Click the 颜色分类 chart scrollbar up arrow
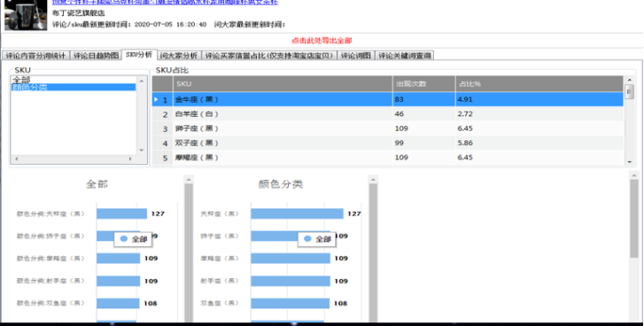Image resolution: width=644 pixels, height=326 pixels. pyautogui.click(x=373, y=180)
